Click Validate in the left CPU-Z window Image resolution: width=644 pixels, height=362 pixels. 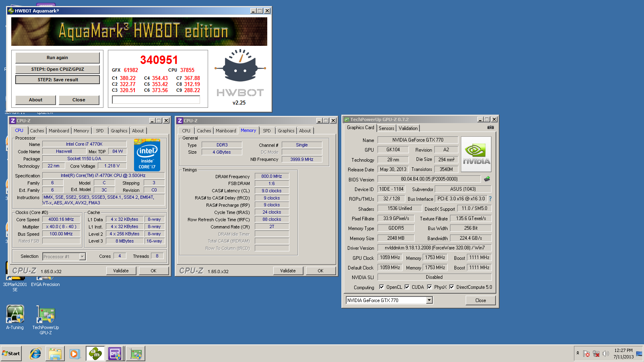click(121, 271)
